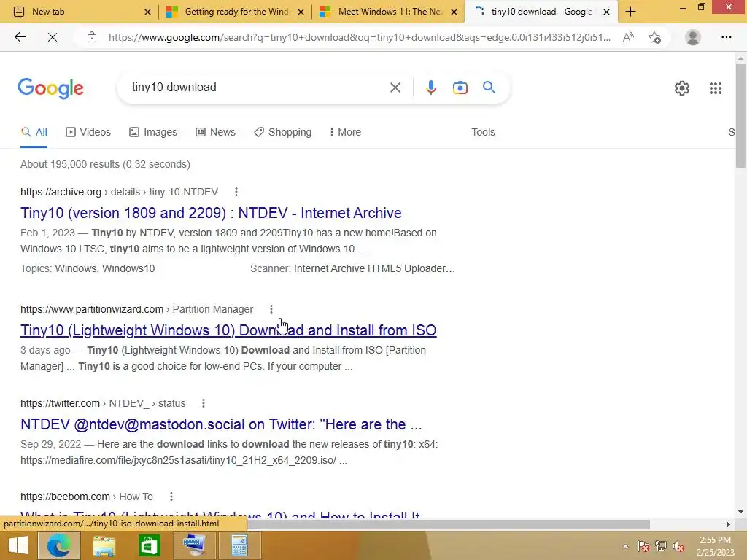Open the Read aloud icon in address bar

(628, 37)
